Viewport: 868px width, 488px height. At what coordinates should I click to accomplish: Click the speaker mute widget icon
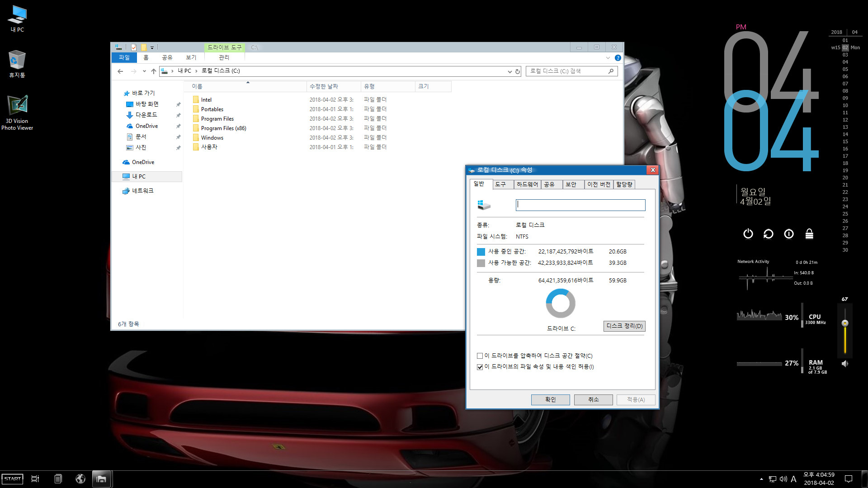844,363
